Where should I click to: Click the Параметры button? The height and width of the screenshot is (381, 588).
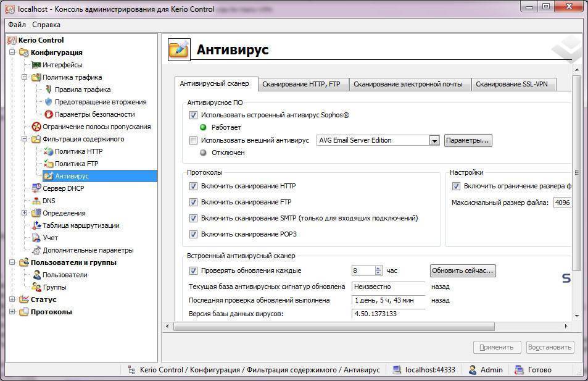468,140
